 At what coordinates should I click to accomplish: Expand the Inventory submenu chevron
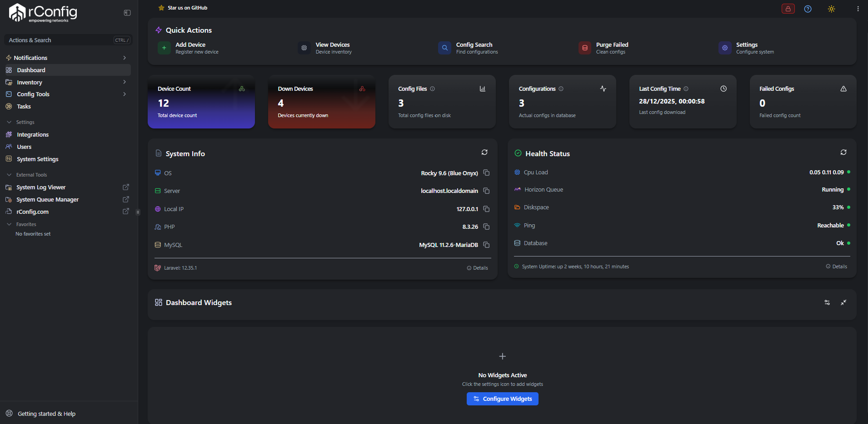[125, 82]
